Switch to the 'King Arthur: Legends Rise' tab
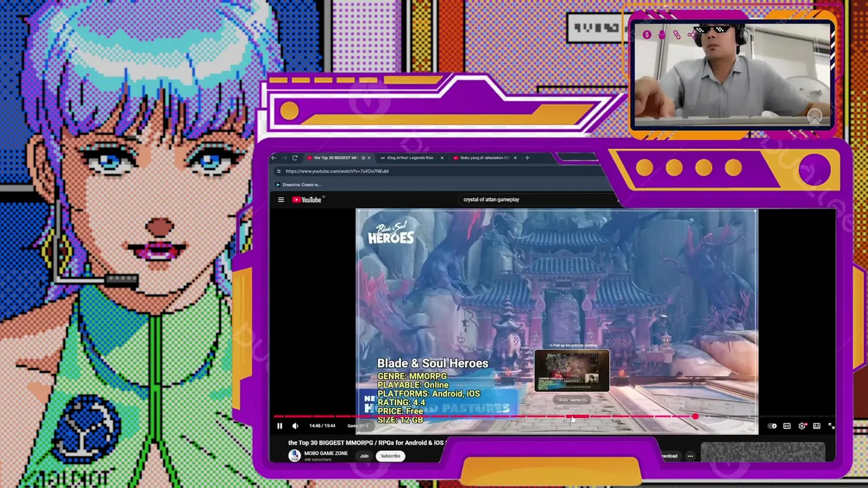Screen dimensions: 868x488 point(410,158)
